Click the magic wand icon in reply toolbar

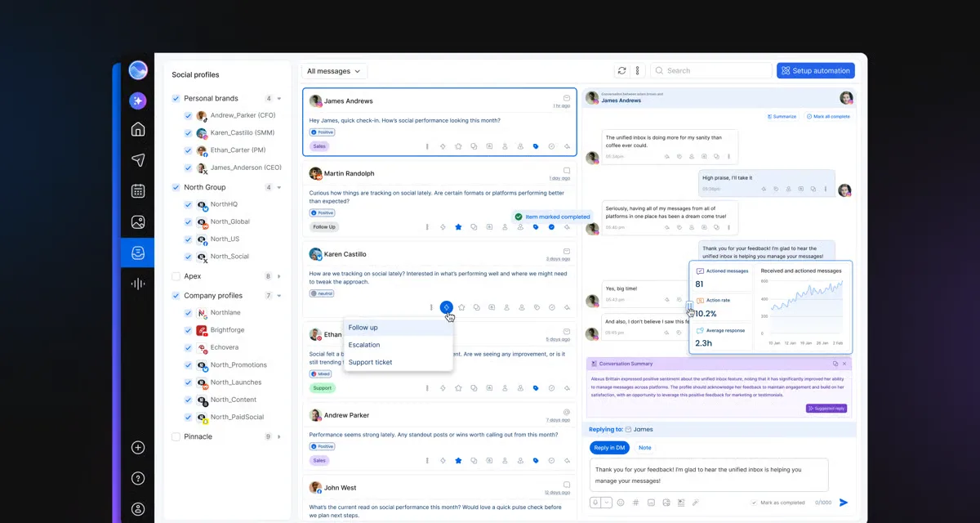point(696,503)
